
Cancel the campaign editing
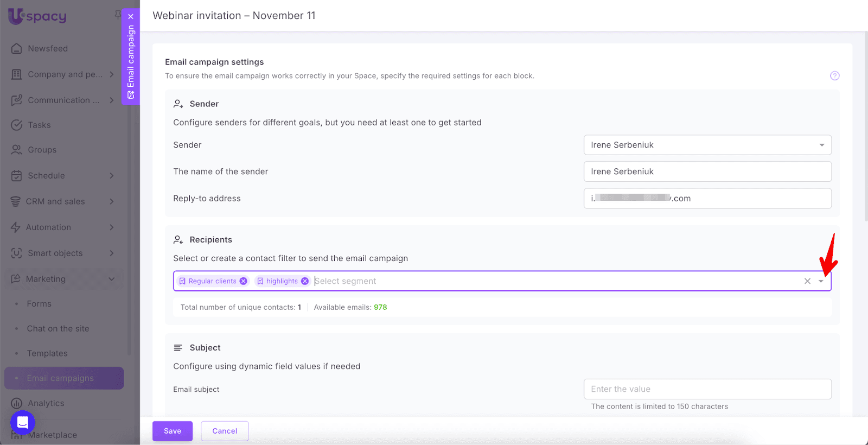click(x=225, y=431)
